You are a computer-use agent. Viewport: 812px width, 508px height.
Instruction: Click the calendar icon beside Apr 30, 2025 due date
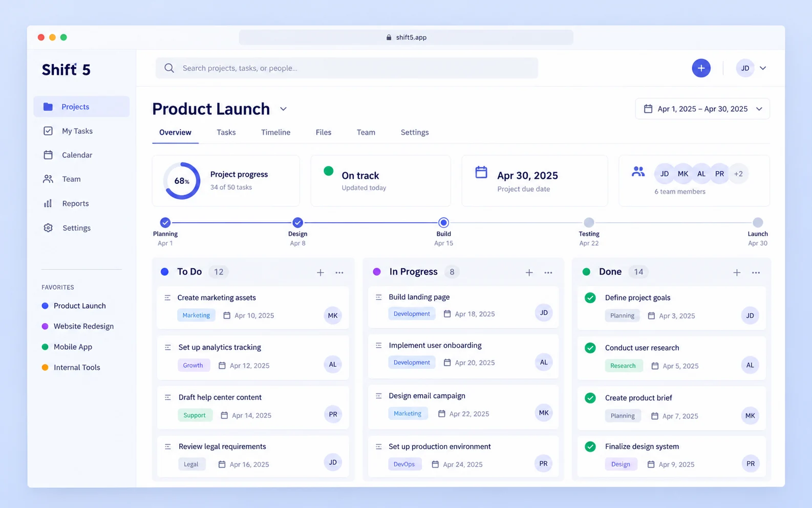click(x=481, y=172)
